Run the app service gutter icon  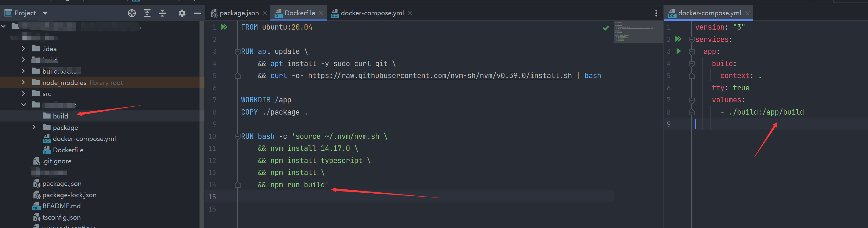coord(679,51)
